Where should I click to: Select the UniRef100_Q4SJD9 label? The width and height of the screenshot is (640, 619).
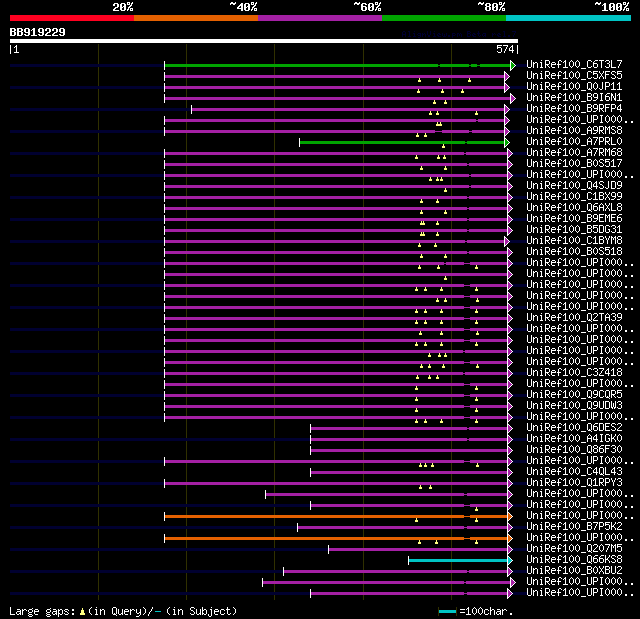tap(574, 186)
